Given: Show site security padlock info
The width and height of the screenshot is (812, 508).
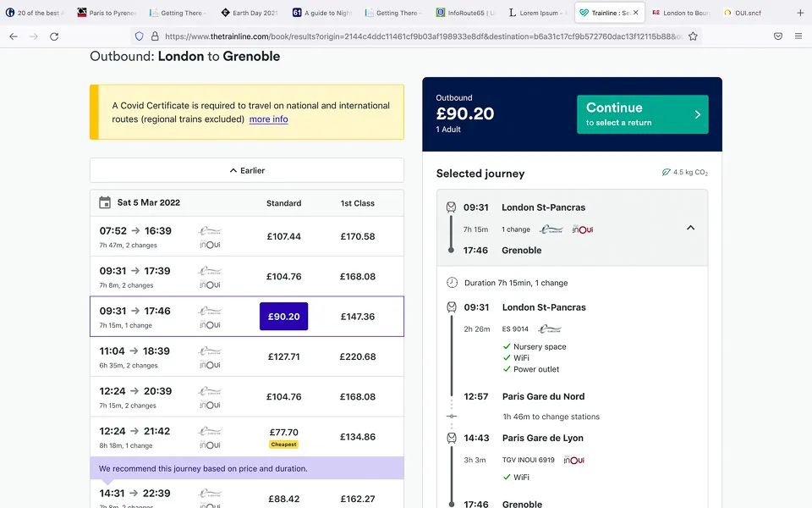Looking at the screenshot, I should tap(155, 36).
